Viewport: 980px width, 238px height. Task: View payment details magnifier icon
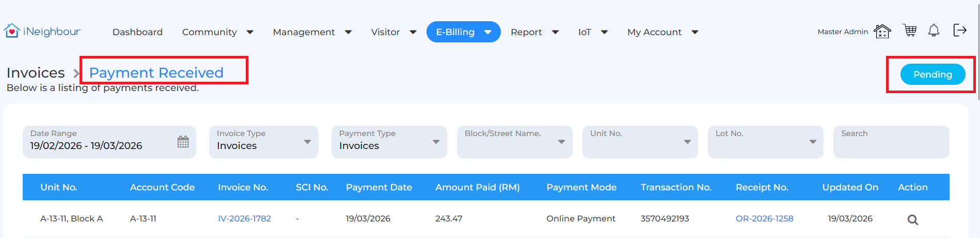coord(912,220)
